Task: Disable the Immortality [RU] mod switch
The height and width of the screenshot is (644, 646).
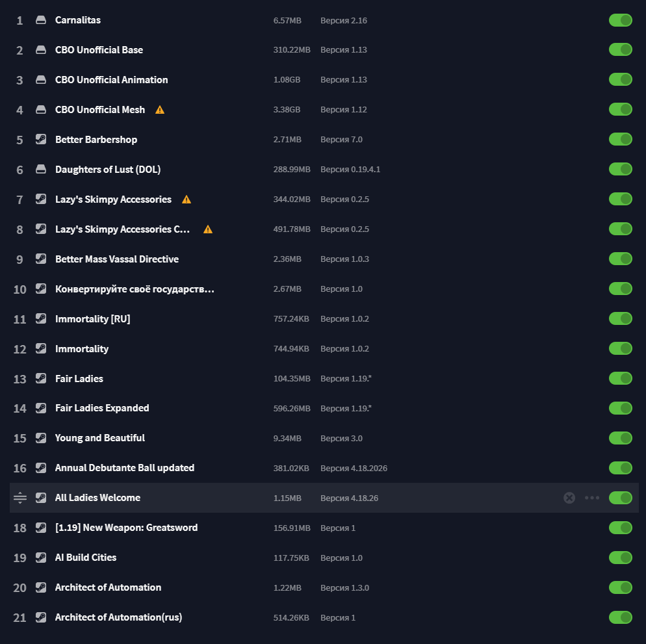Action: (x=621, y=318)
